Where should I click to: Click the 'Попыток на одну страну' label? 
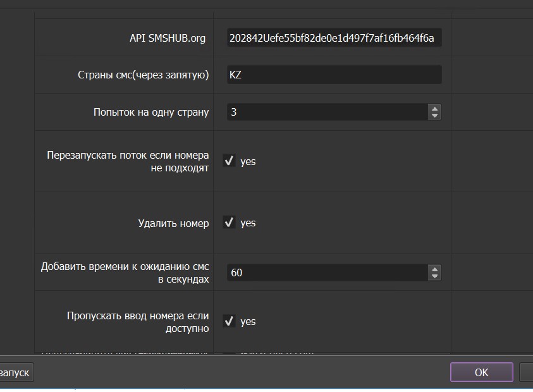(150, 112)
